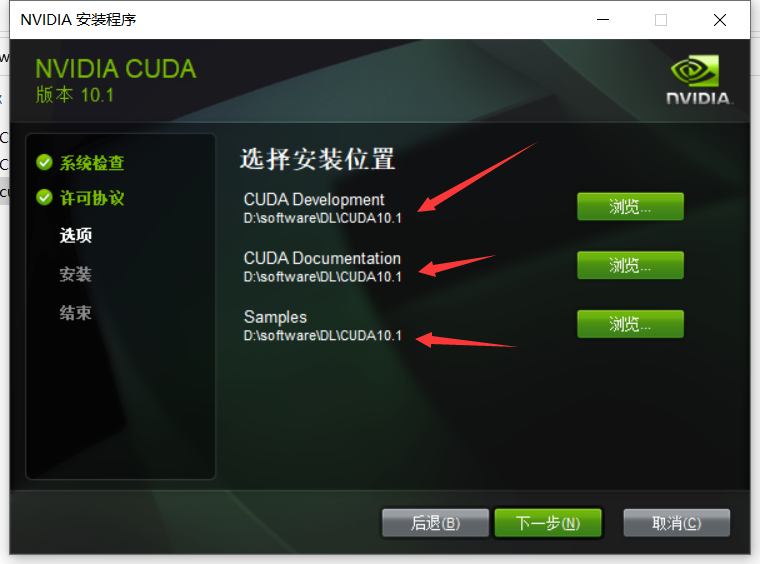Select the 安装 step in sidebar
This screenshot has width=760, height=564.
(x=76, y=274)
